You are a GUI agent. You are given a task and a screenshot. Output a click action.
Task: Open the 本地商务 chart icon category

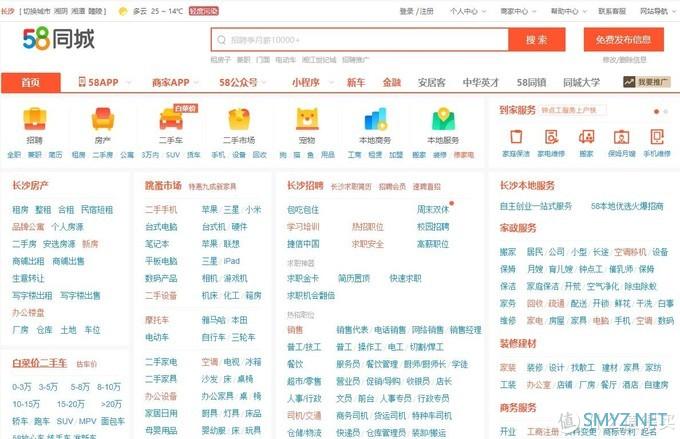[x=375, y=119]
